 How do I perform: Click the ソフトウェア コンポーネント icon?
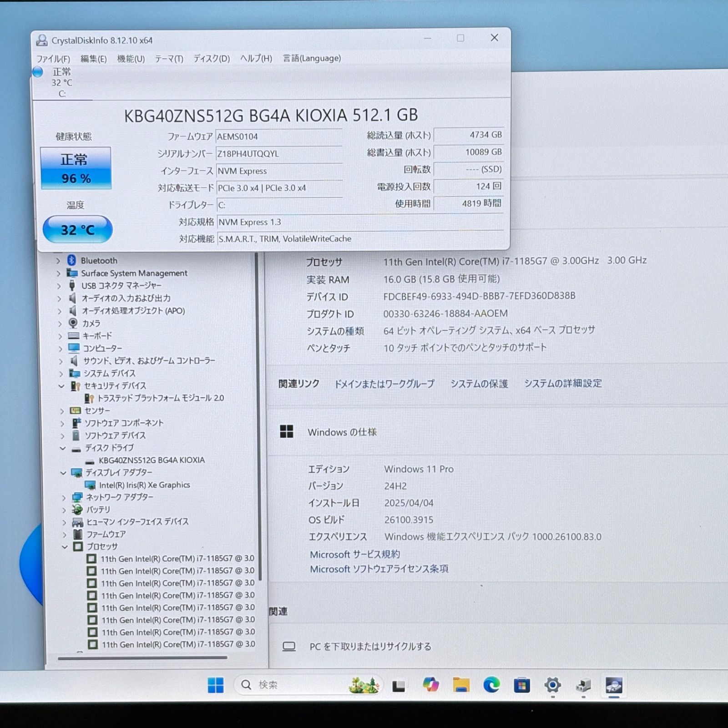(x=76, y=423)
